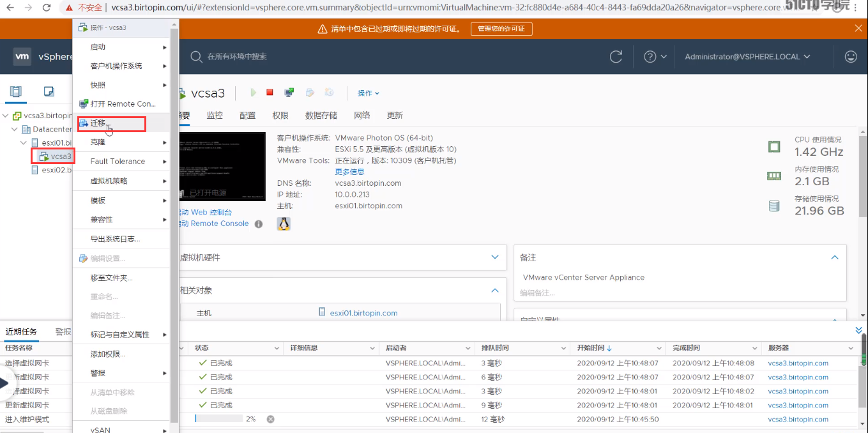This screenshot has width=868, height=433.
Task: Go back in the browser
Action: pyautogui.click(x=10, y=8)
